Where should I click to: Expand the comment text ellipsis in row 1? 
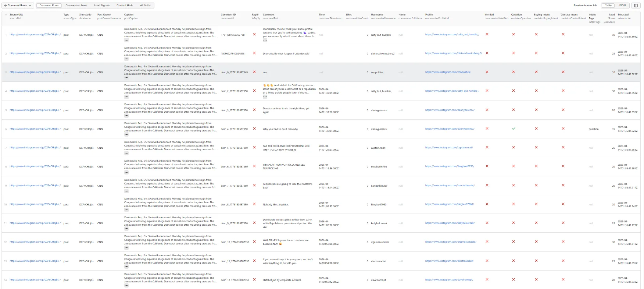pyautogui.click(x=265, y=40)
